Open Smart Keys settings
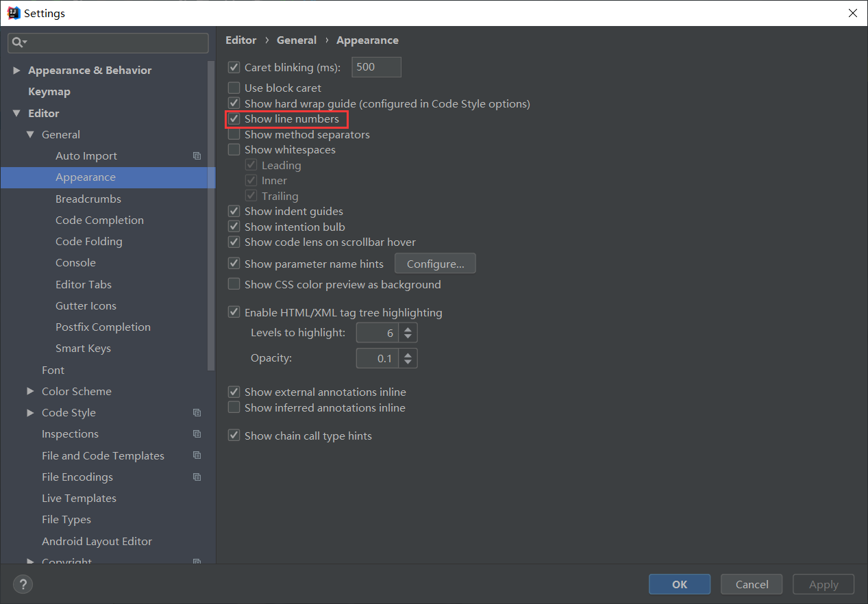Viewport: 868px width, 604px height. [83, 349]
